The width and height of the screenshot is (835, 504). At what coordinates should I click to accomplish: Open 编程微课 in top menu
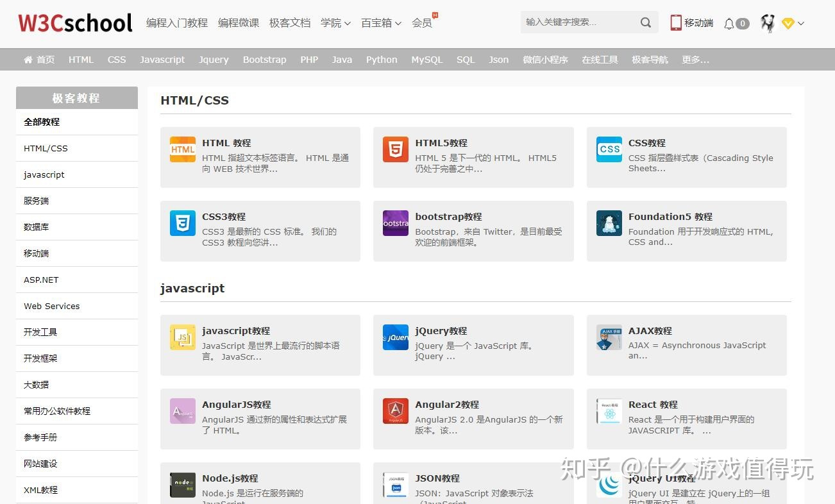(x=239, y=23)
